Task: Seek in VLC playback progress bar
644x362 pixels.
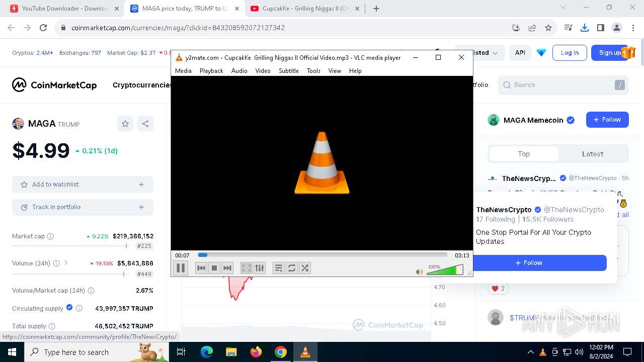Action: (x=323, y=255)
